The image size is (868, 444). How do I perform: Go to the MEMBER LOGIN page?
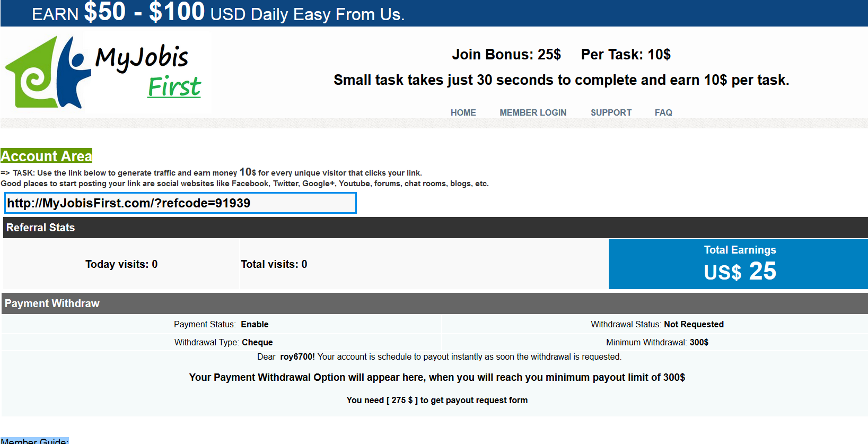pyautogui.click(x=533, y=112)
